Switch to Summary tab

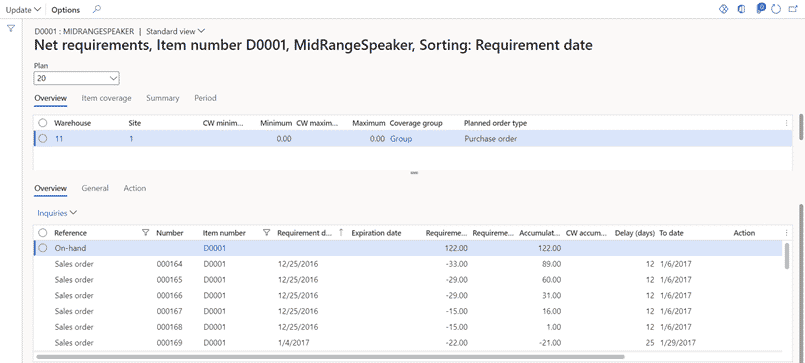163,98
